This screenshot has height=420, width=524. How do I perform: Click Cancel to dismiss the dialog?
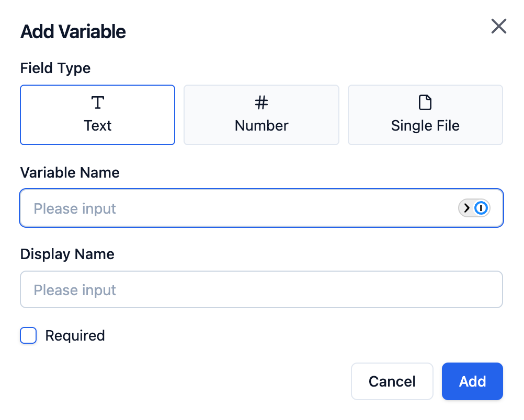(x=392, y=381)
